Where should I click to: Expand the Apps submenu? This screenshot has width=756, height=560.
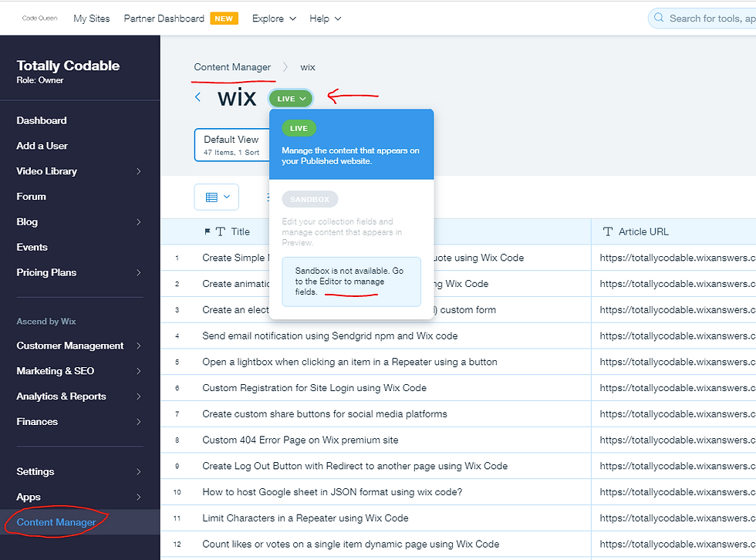(139, 497)
